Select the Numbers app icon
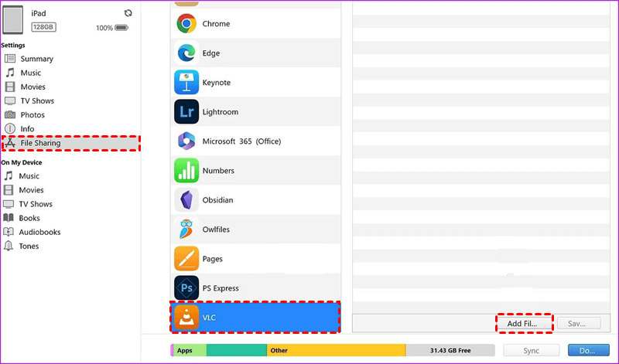The image size is (619, 364). pos(186,170)
